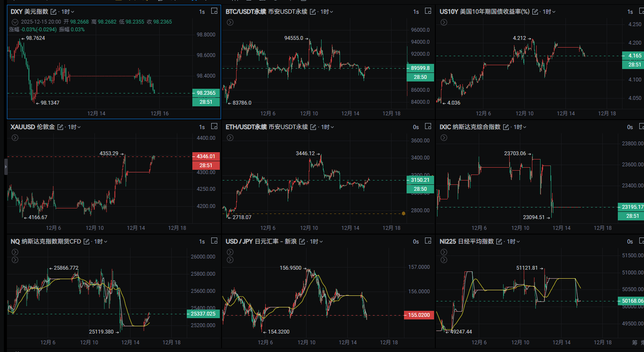Image resolution: width=644 pixels, height=352 pixels.
Task: Open the 1时 interval dropdown on DXY chart
Action: (67, 12)
